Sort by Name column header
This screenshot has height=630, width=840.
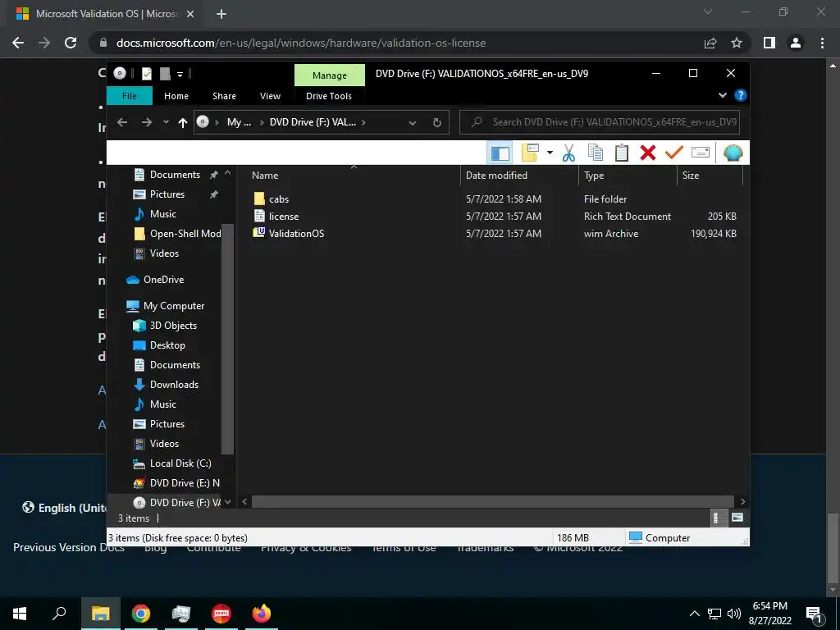(353, 176)
